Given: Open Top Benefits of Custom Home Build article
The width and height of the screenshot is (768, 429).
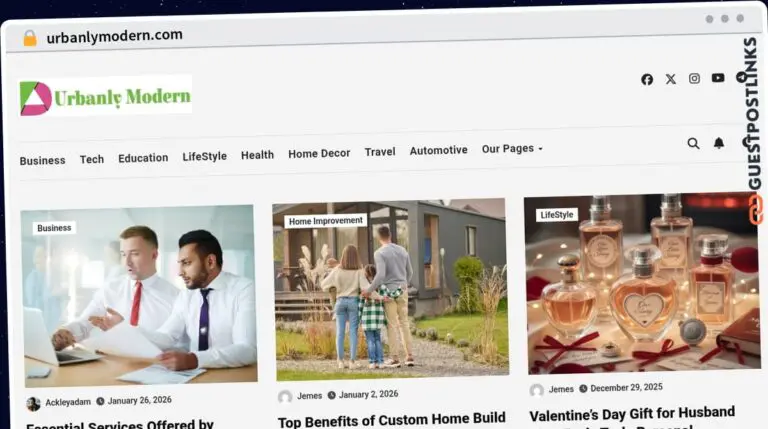Looking at the screenshot, I should click(391, 420).
